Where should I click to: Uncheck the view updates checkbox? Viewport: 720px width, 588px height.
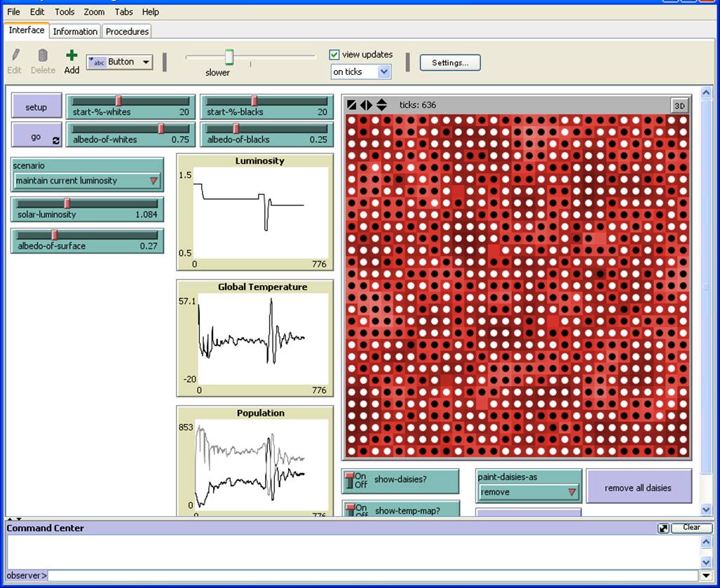[334, 55]
